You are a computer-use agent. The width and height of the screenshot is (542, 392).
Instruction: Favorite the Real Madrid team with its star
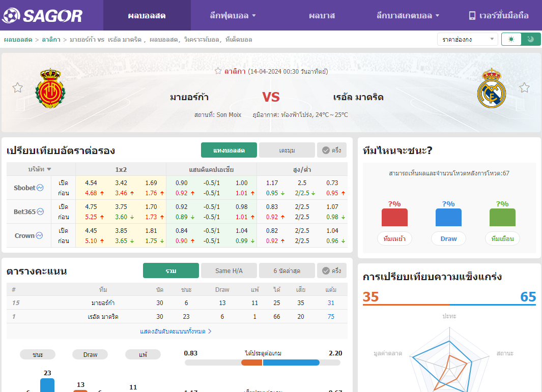(524, 88)
